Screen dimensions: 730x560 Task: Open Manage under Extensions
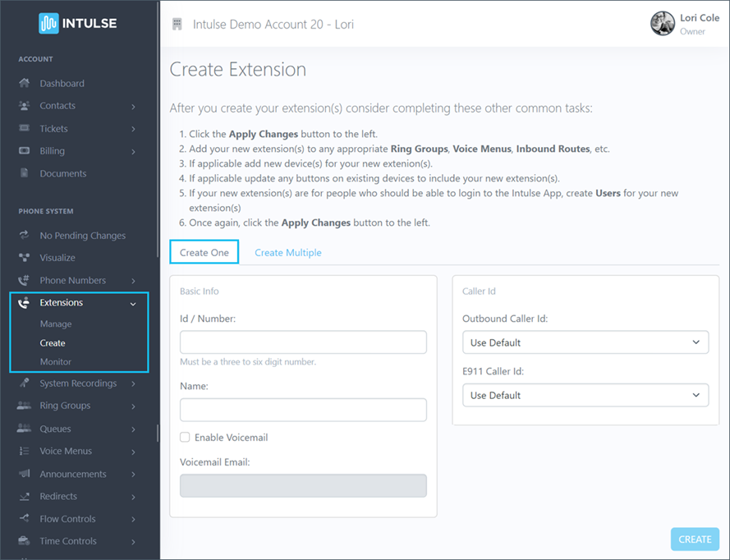56,324
